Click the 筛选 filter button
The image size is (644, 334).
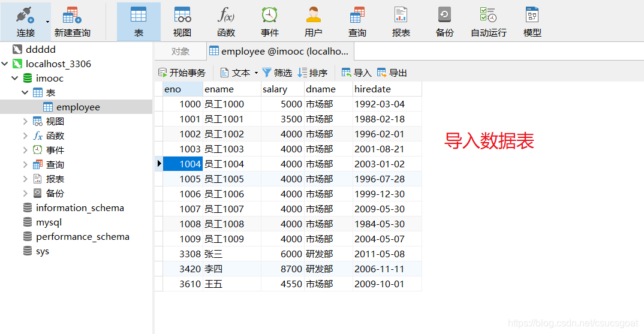point(277,73)
